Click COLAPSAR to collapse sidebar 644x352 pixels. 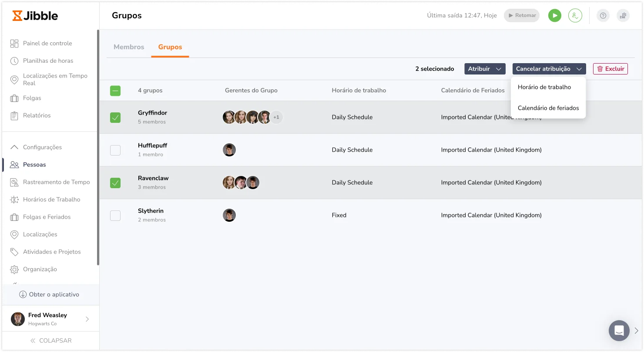point(51,341)
